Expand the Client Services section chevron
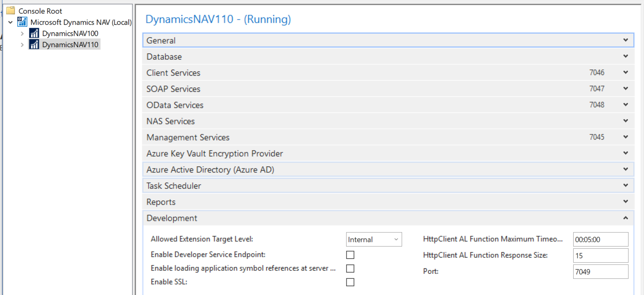 coord(625,72)
